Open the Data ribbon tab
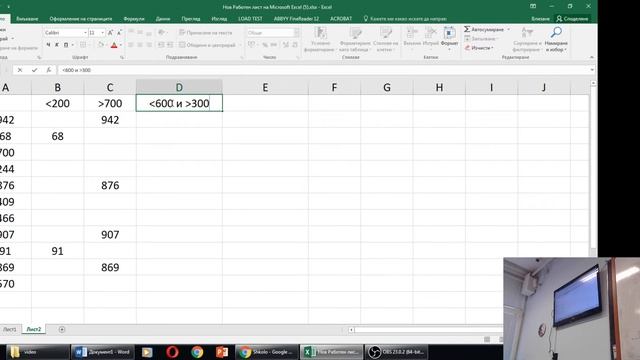The image size is (640, 360). [163, 19]
